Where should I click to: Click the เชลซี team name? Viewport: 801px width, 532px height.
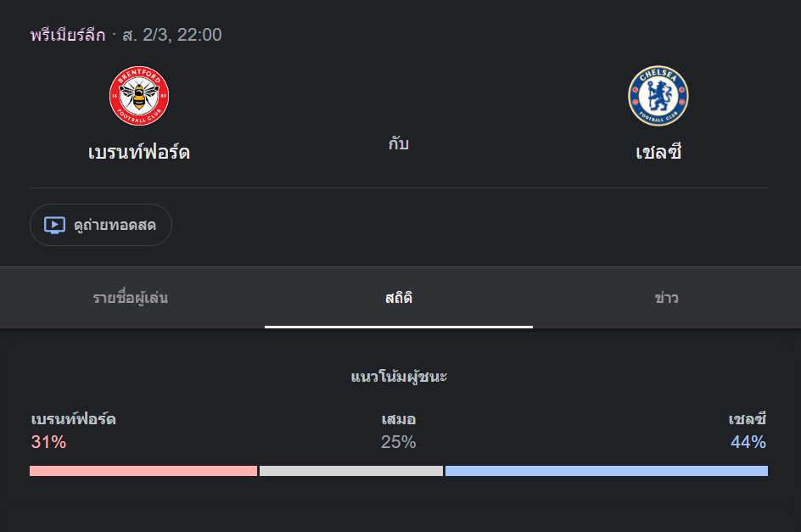coord(658,150)
